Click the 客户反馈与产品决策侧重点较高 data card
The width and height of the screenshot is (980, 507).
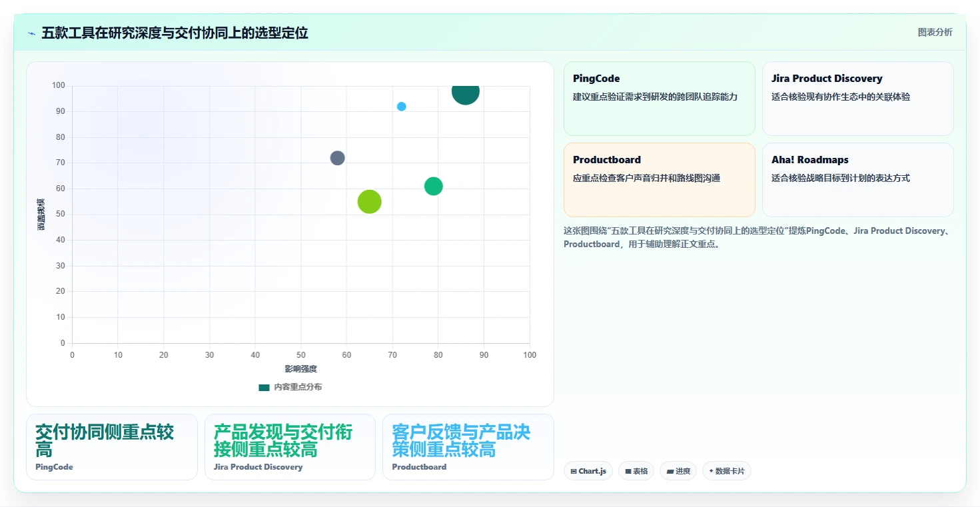tap(468, 447)
